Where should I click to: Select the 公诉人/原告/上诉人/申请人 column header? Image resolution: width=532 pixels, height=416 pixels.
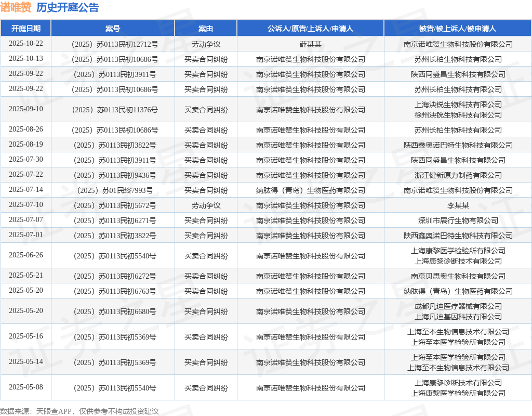[x=311, y=29]
